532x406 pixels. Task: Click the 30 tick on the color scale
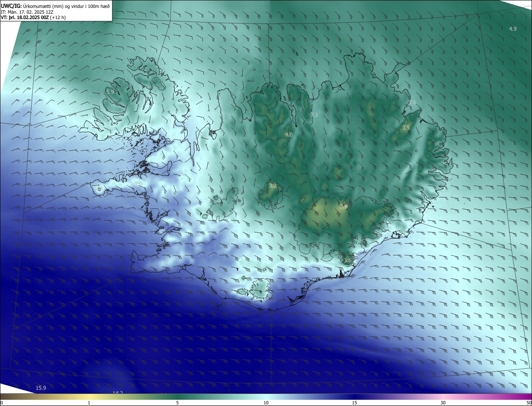coord(443,403)
